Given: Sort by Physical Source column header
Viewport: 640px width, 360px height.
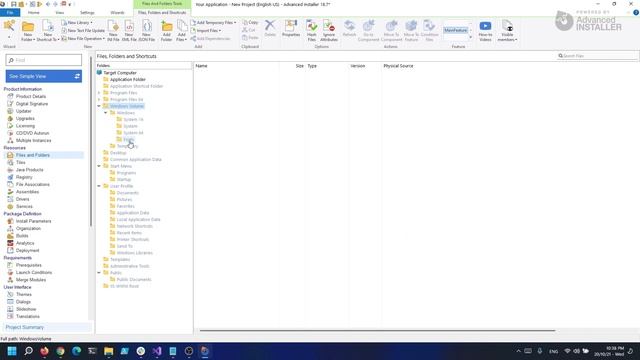Looking at the screenshot, I should pos(398,66).
